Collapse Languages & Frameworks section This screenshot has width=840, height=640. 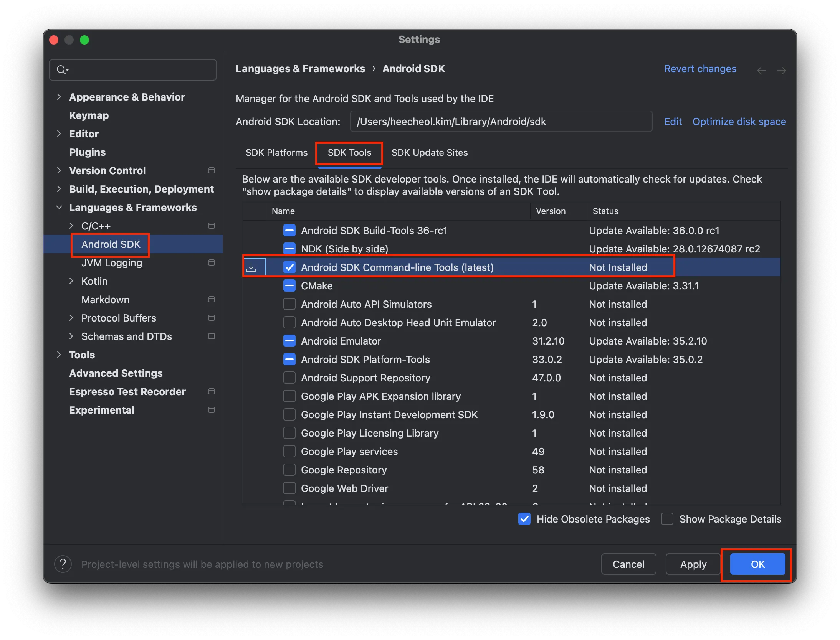[x=59, y=207]
